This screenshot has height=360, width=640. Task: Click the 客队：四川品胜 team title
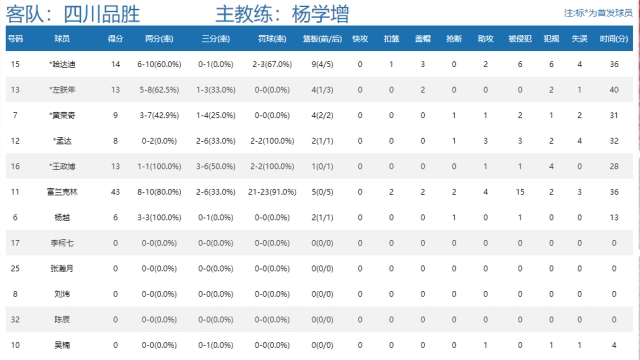(73, 14)
